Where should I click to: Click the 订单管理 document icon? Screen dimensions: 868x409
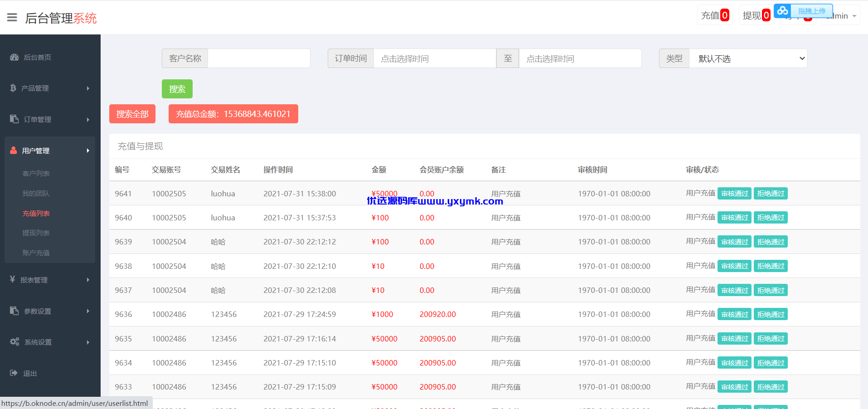pyautogui.click(x=14, y=119)
